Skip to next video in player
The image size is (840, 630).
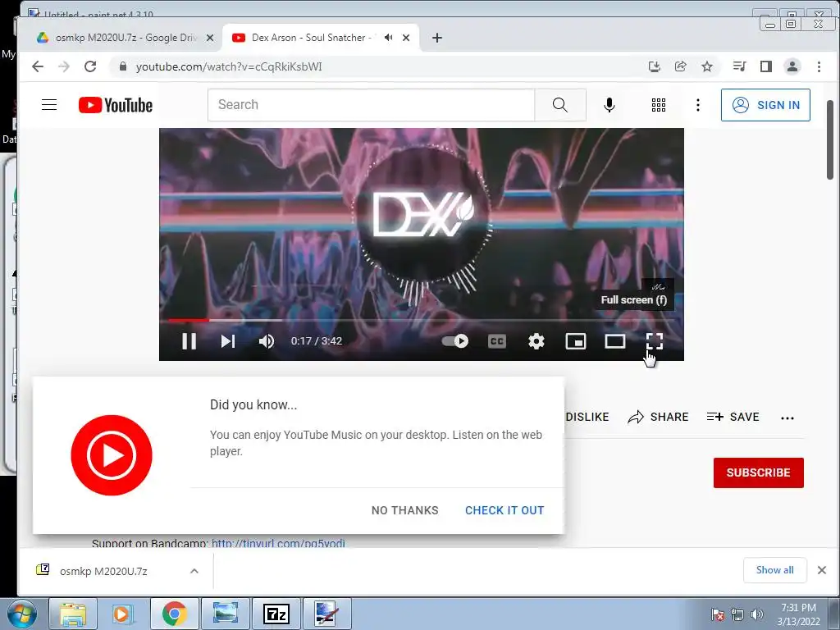228,341
